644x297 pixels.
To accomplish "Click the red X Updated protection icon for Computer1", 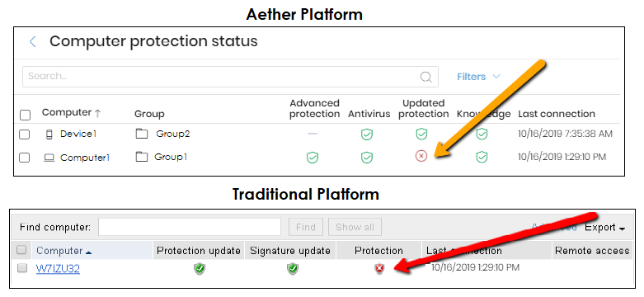I will (421, 156).
